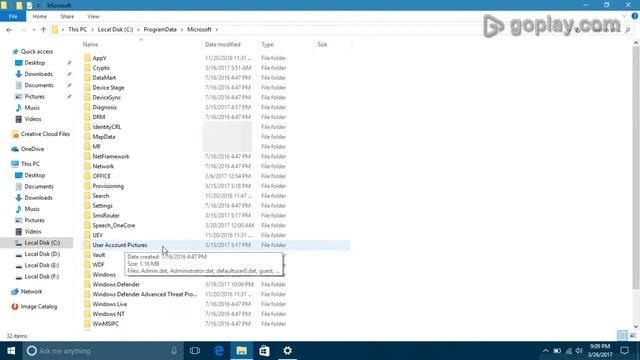
Task: Select the Crypto folder icon
Action: 87,68
